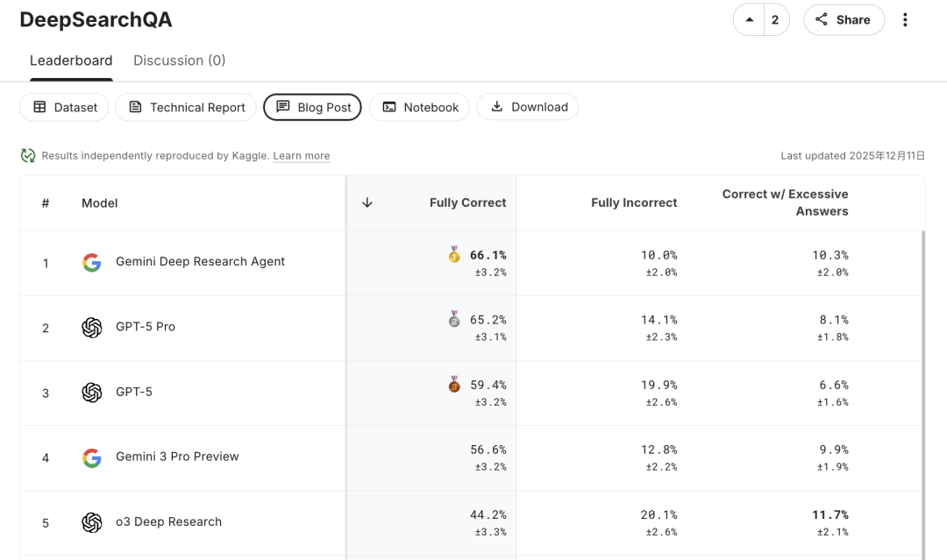The image size is (947, 560).
Task: Click the Google logo beside Gemini Deep Research Agent
Action: (92, 262)
